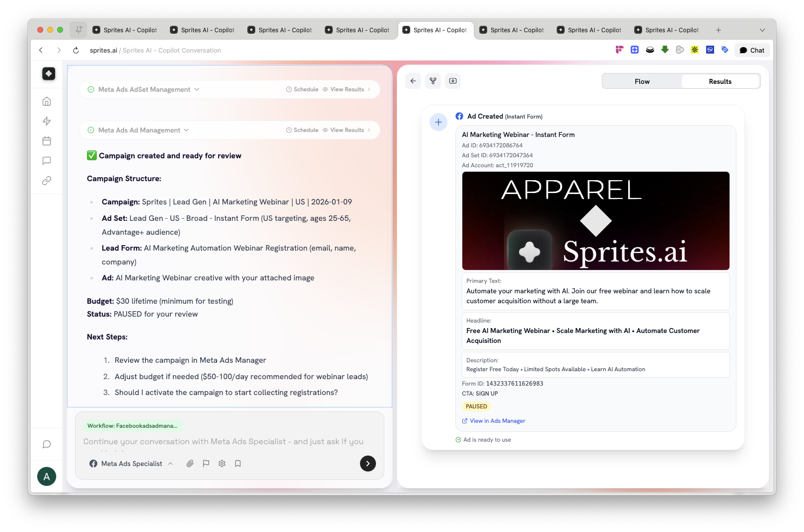Open the Chat button in browser toolbar

point(752,50)
